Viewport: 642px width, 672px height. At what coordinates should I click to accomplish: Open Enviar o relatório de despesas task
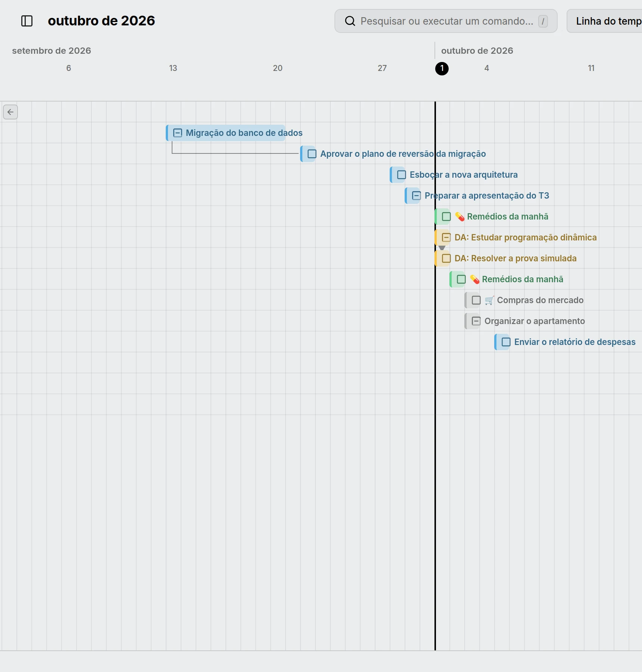pos(575,342)
